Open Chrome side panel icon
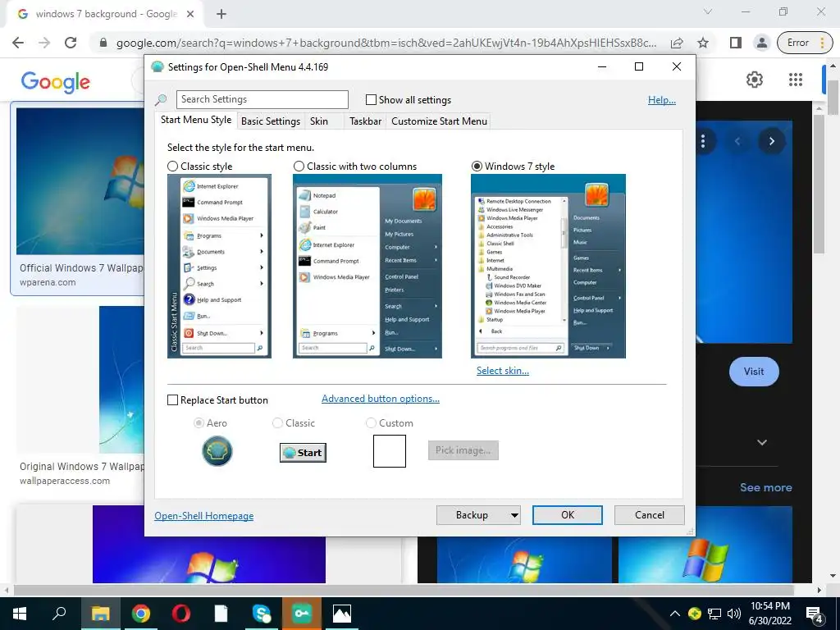The height and width of the screenshot is (630, 840). [736, 43]
